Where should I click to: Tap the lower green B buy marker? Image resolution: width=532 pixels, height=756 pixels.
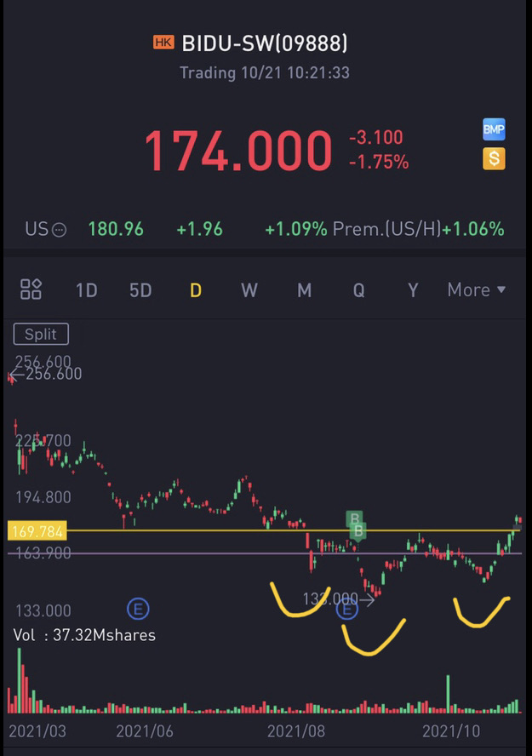pos(358,531)
